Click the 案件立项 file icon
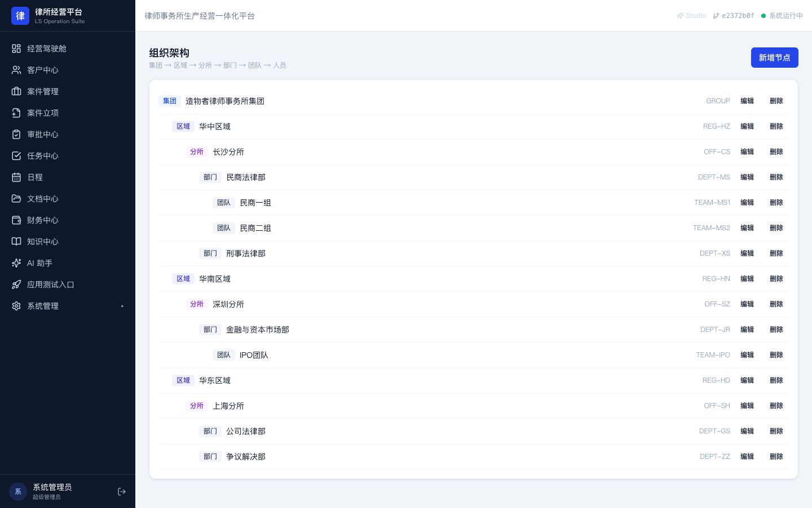Image resolution: width=812 pixels, height=508 pixels. click(16, 113)
